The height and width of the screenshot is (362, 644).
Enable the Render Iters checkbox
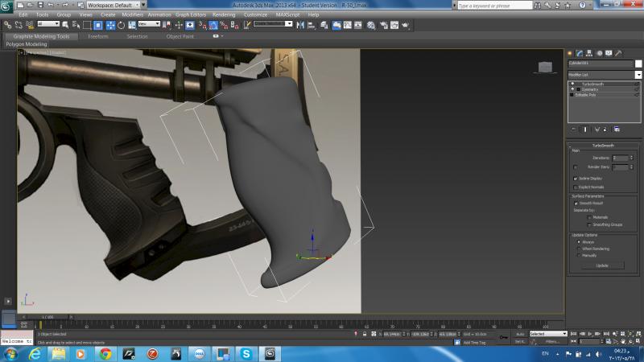[576, 167]
